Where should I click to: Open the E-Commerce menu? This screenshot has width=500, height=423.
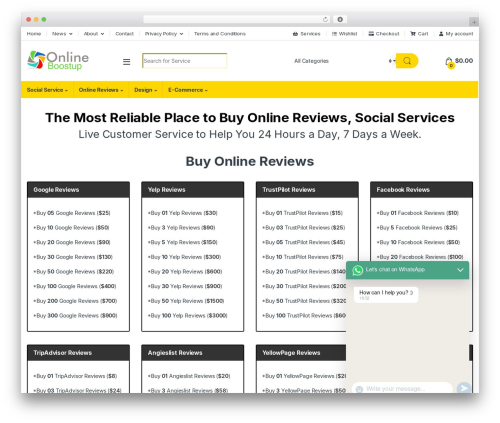pos(188,90)
